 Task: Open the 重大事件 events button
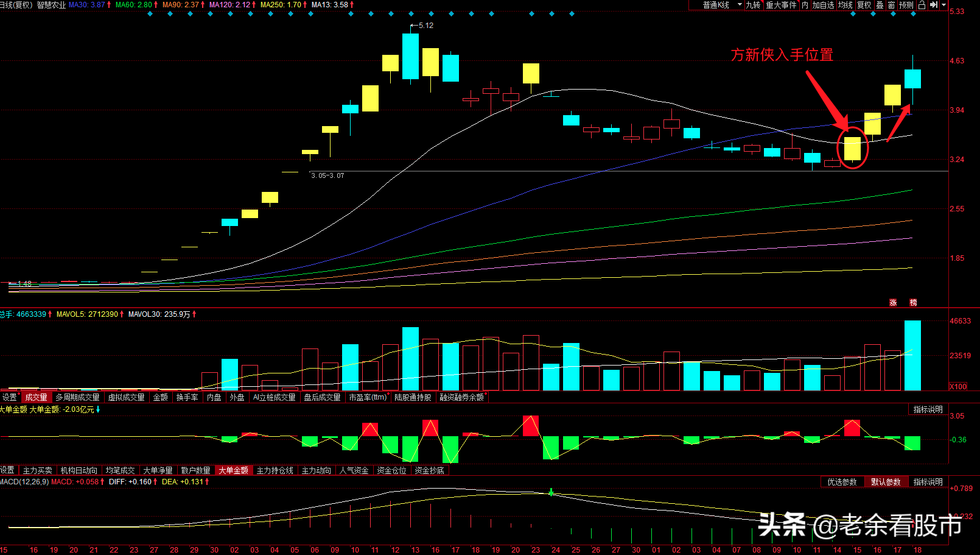coord(782,5)
